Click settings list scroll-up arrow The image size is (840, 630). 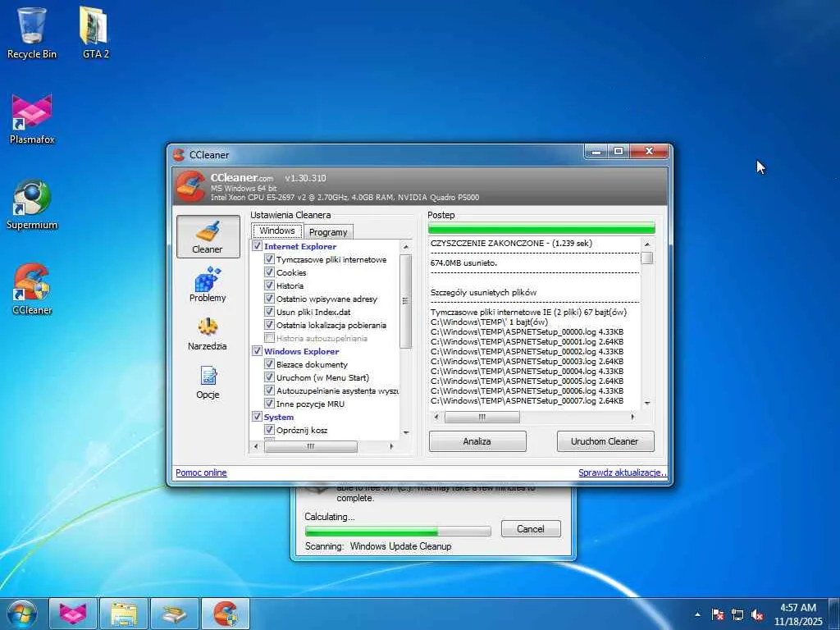tap(405, 247)
